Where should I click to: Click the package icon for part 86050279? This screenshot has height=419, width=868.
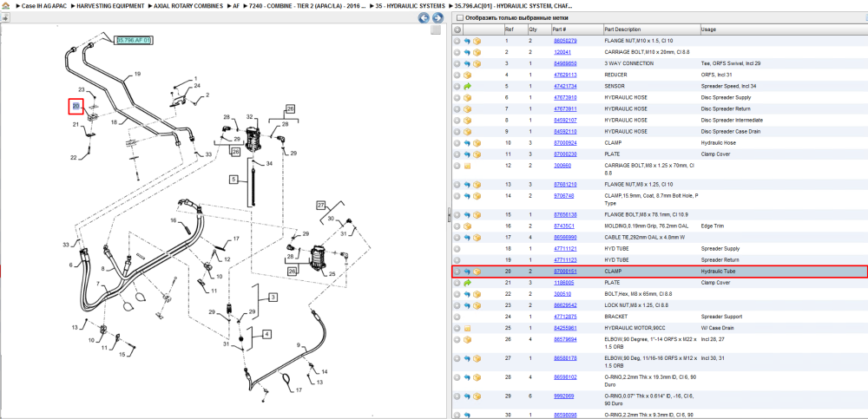[x=477, y=41]
